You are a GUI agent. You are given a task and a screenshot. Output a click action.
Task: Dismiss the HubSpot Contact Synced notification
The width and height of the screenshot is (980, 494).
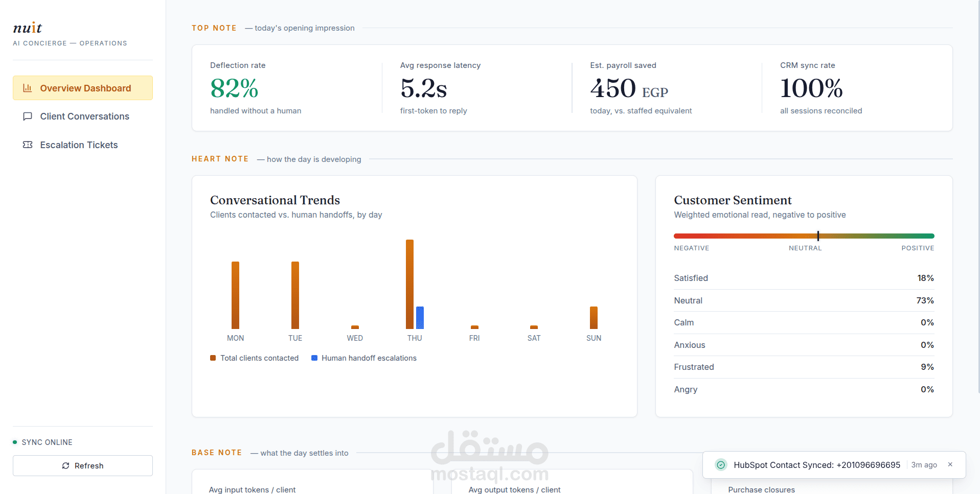tap(950, 464)
